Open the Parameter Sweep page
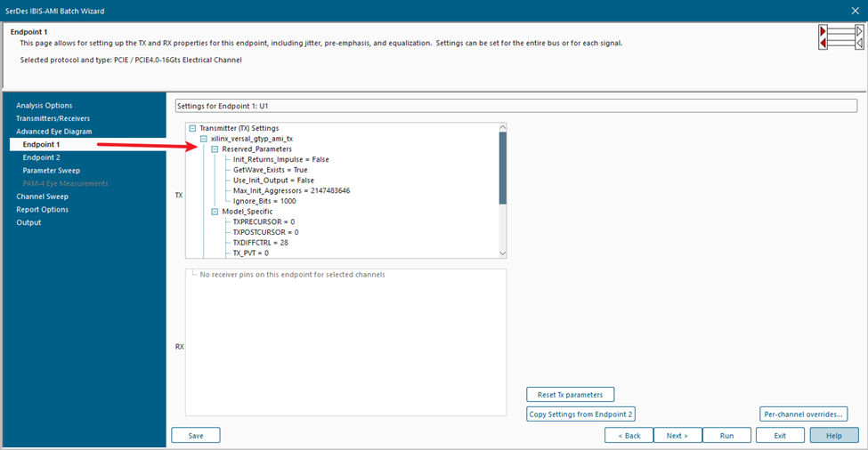The image size is (868, 450). tap(53, 170)
